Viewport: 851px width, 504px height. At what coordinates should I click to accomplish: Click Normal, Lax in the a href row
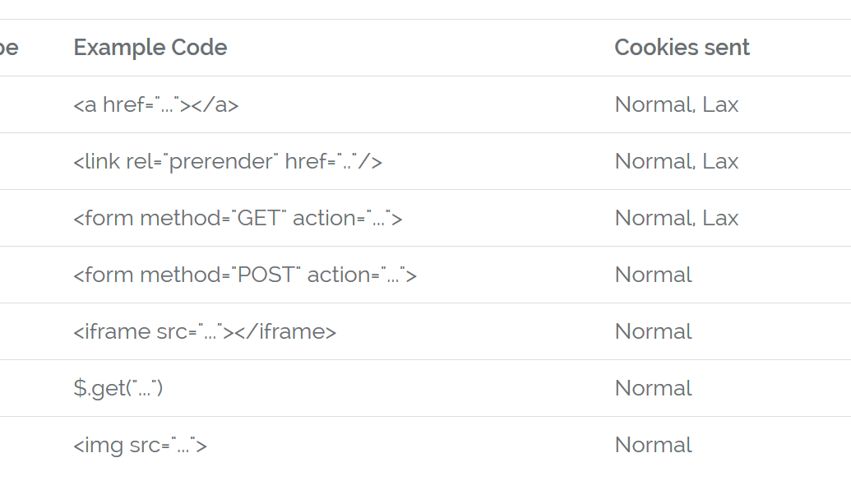pos(676,104)
